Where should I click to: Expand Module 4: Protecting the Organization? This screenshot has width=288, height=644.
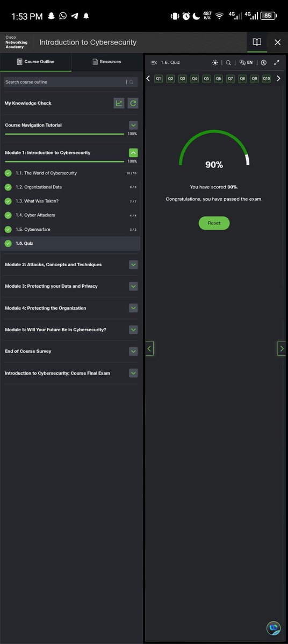[133, 308]
